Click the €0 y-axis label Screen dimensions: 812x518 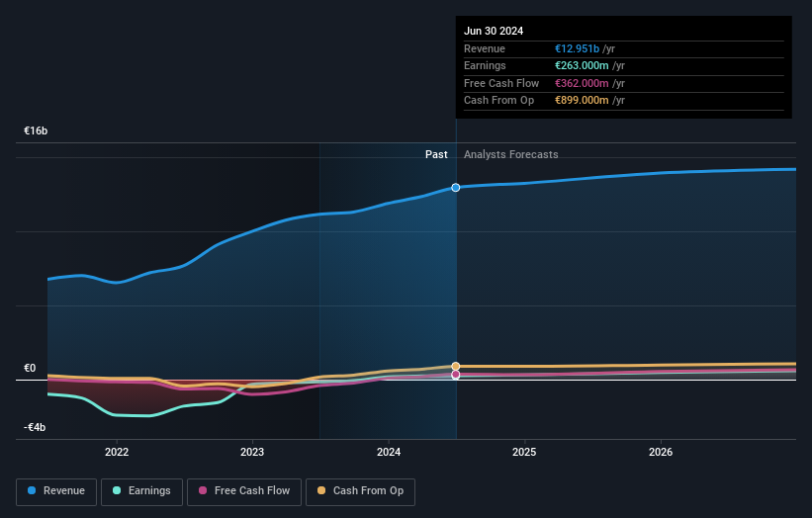click(x=30, y=368)
